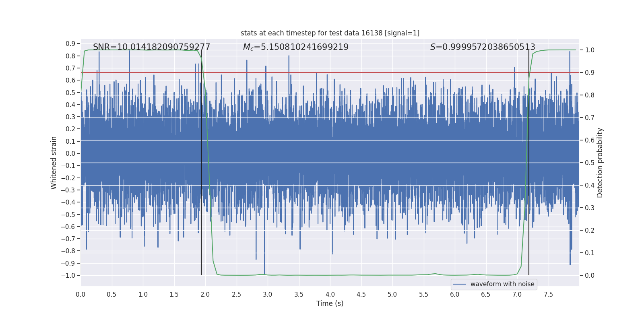Image resolution: width=644 pixels, height=322 pixels.
Task: Click the "Whitened strain" axis label
Action: click(x=54, y=163)
